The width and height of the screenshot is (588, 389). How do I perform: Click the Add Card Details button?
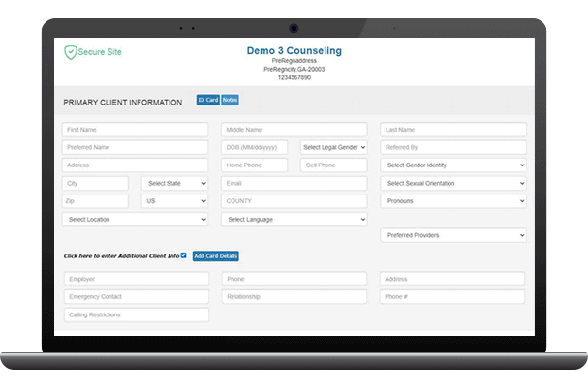click(215, 255)
